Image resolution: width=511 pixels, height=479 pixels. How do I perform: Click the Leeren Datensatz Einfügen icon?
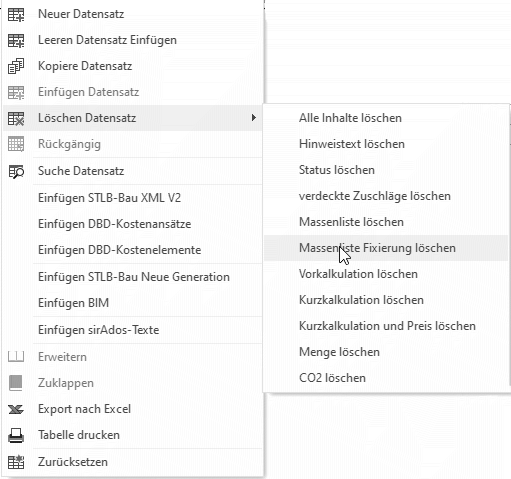coord(16,40)
